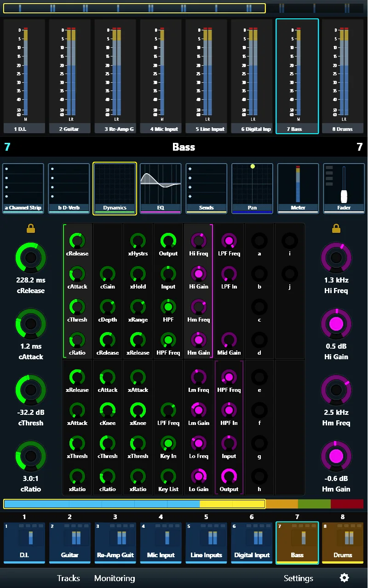368x588 pixels.
Task: Select the Mid Gain knob
Action: [229, 340]
